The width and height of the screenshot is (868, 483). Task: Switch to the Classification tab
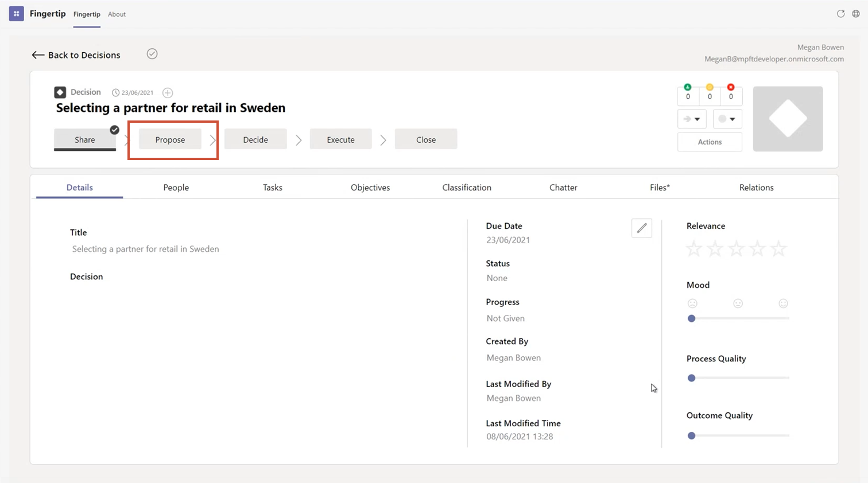point(467,188)
